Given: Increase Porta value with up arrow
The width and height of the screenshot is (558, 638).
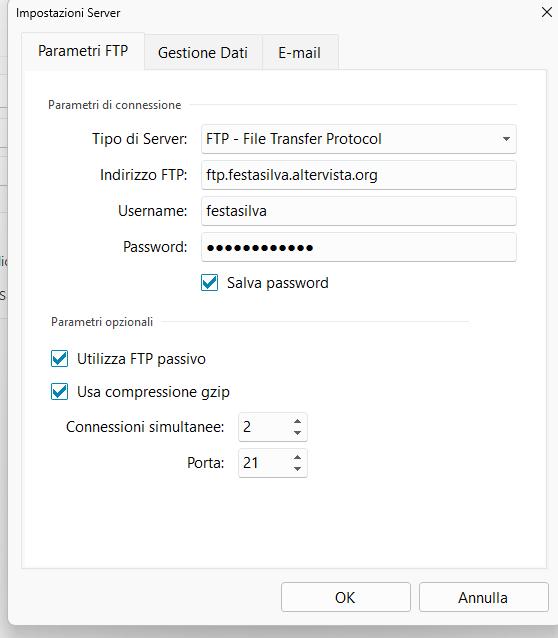Looking at the screenshot, I should (x=298, y=457).
